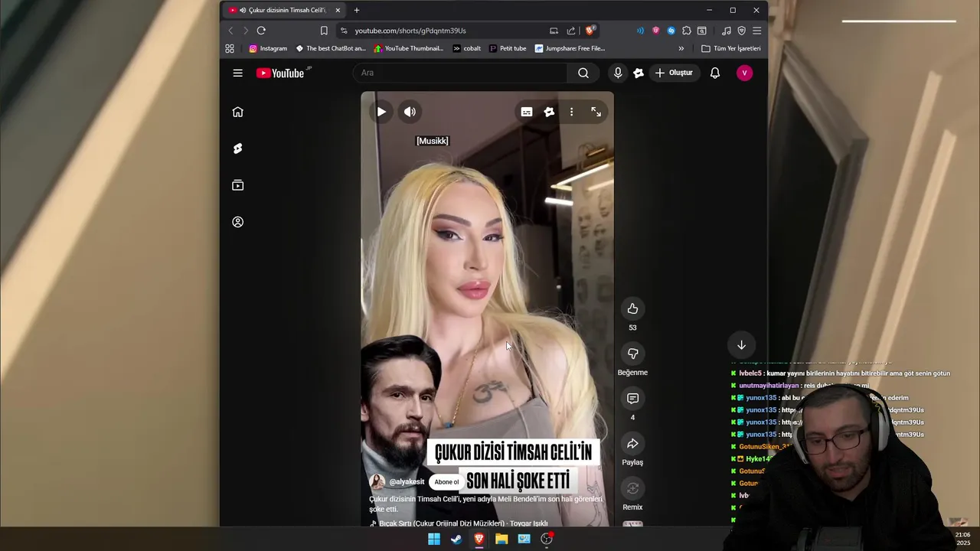Go forward in browser history

click(246, 31)
